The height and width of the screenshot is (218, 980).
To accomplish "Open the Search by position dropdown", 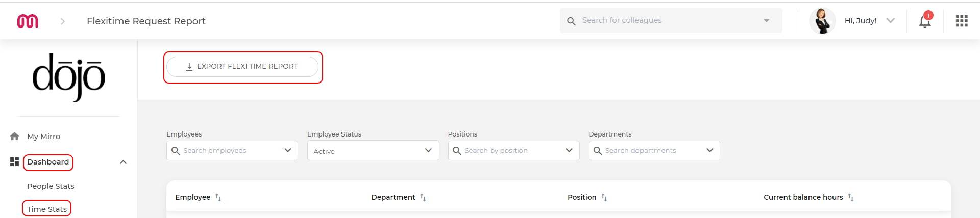I will pyautogui.click(x=513, y=151).
